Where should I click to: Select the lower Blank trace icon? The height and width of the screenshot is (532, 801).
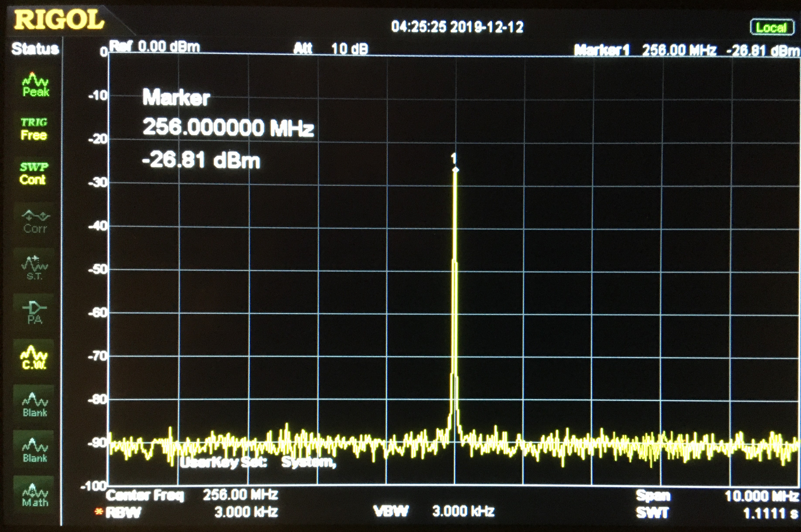tap(35, 450)
